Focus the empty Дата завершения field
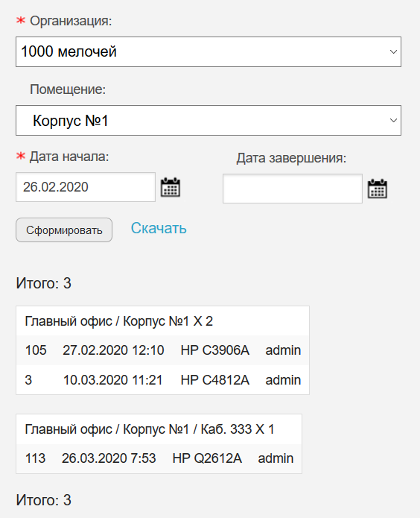 tap(293, 189)
